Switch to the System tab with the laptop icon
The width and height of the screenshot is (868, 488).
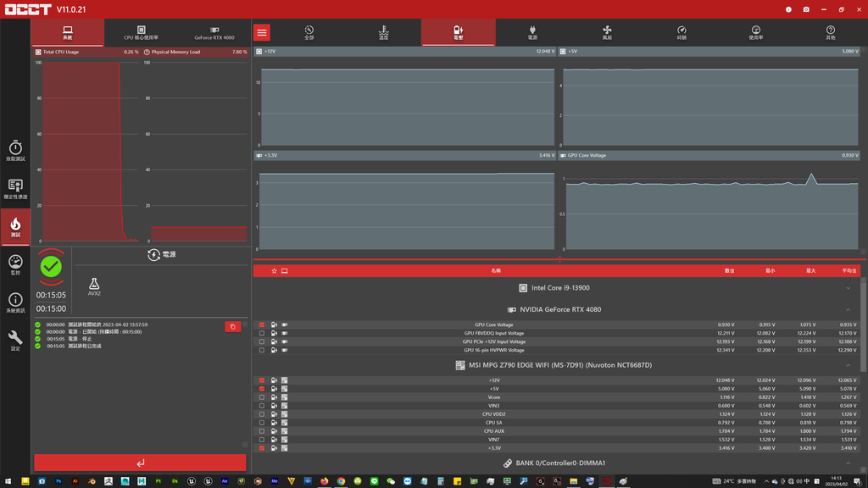coord(68,33)
